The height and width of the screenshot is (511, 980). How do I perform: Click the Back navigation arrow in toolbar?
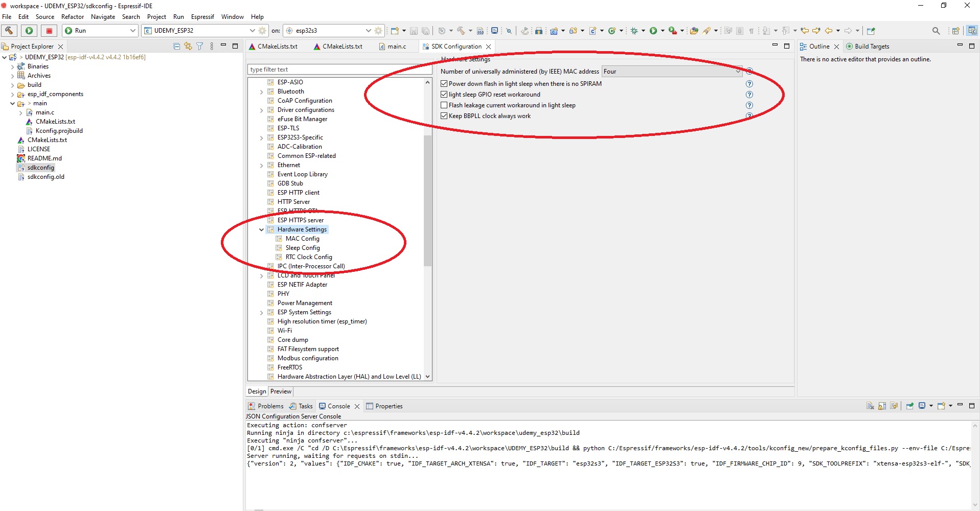click(x=829, y=31)
